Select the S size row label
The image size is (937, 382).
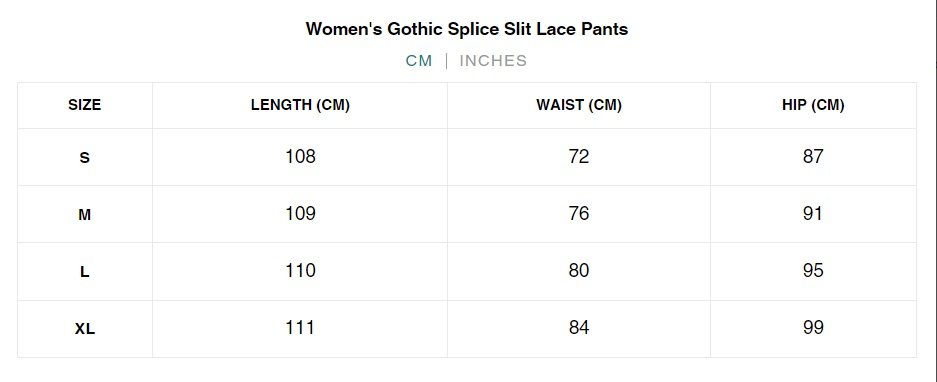(x=85, y=158)
